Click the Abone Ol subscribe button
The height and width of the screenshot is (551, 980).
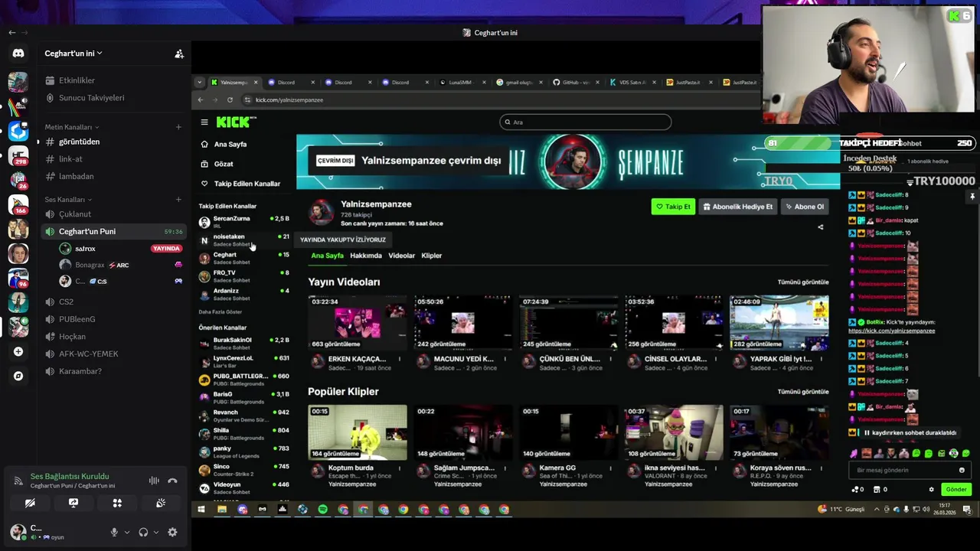click(805, 207)
